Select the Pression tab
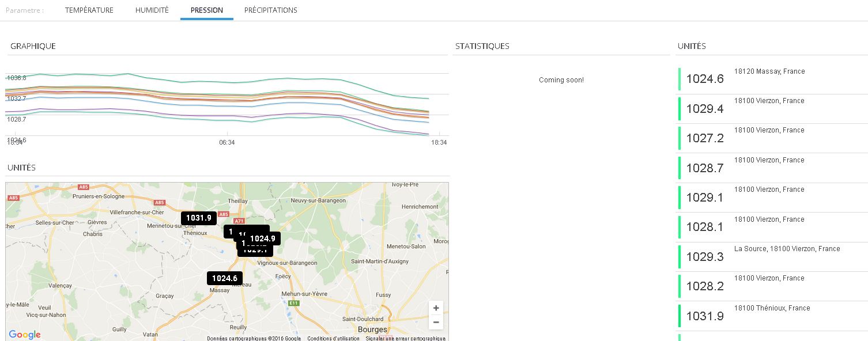 [207, 10]
